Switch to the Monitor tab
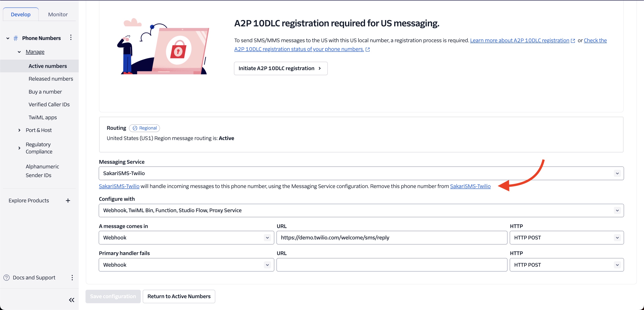 [58, 15]
